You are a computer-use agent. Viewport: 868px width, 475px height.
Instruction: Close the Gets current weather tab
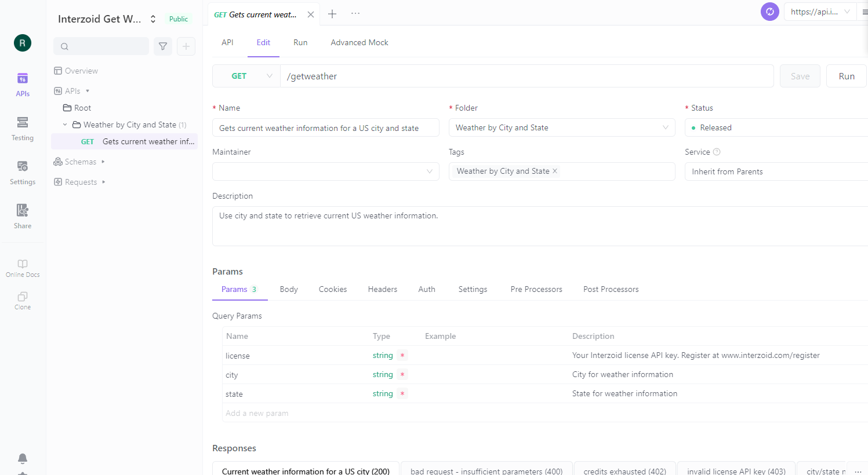click(x=311, y=14)
